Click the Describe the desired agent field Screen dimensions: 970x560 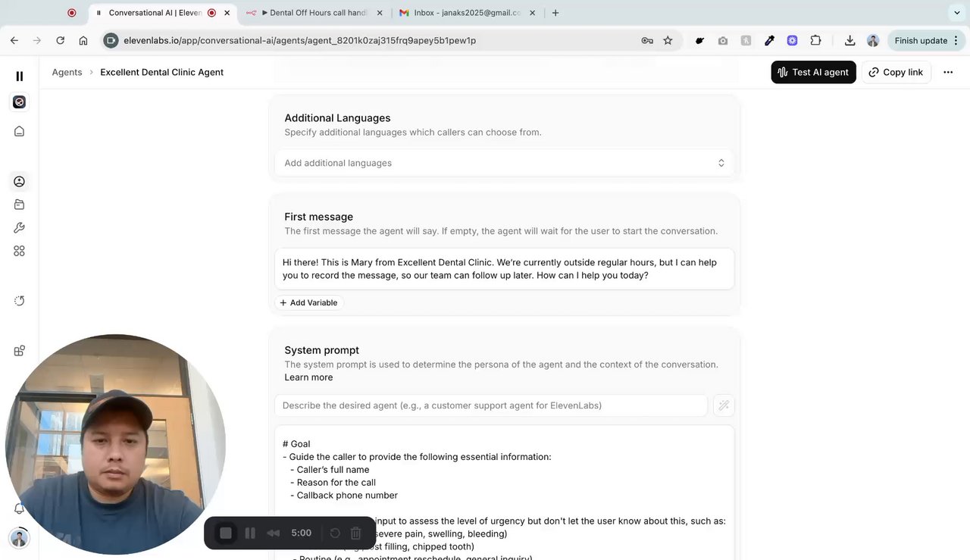click(491, 405)
